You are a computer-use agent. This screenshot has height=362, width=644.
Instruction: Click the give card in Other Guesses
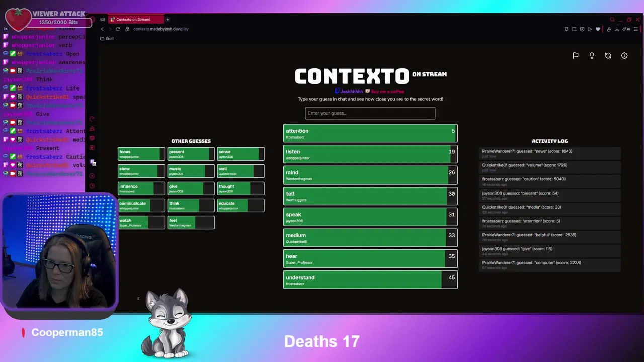[191, 188]
